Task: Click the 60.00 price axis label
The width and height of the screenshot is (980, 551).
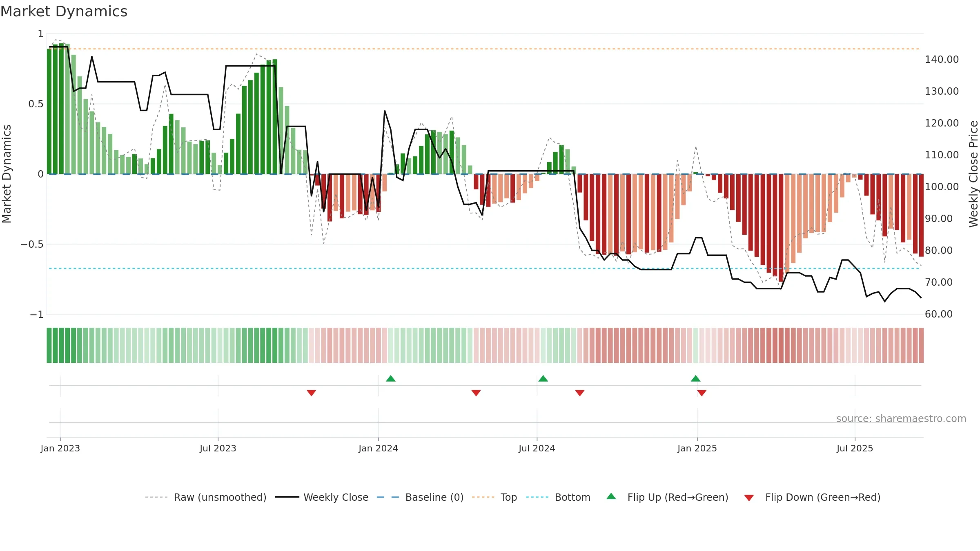Action: pos(939,314)
